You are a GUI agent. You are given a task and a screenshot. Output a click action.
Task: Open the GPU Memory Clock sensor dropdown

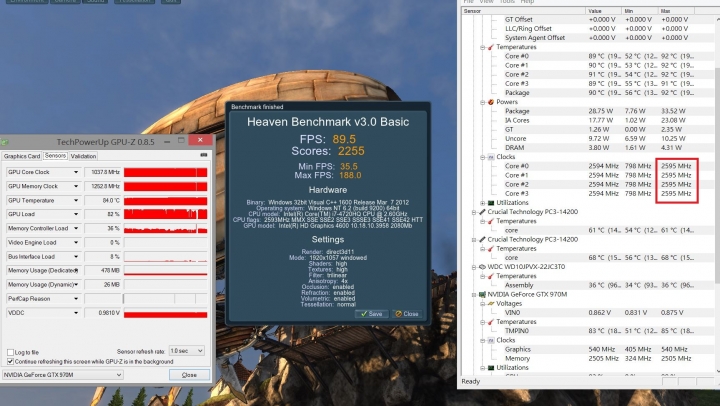(x=76, y=186)
